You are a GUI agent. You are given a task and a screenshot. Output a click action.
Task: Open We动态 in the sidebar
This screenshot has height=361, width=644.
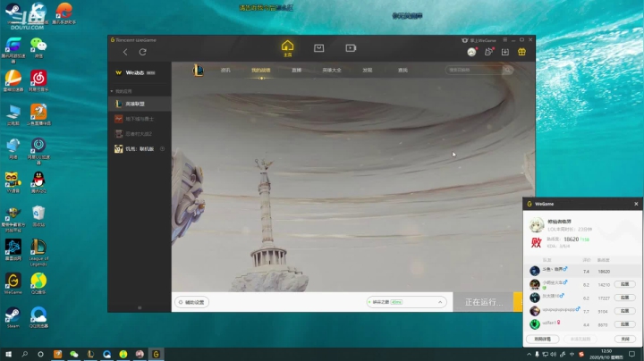(140, 72)
